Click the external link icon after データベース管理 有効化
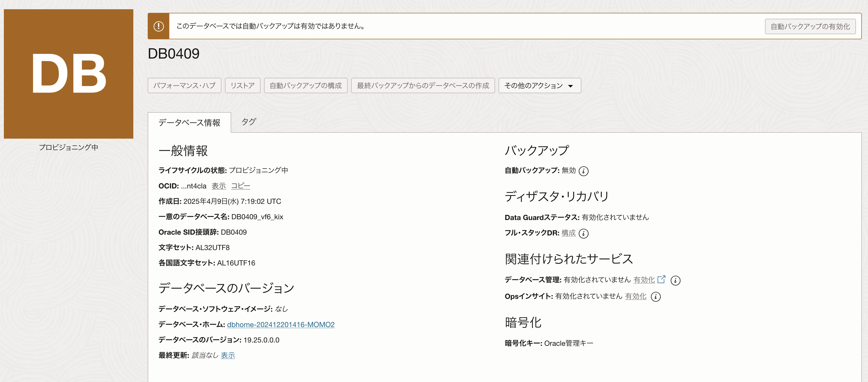 (661, 279)
